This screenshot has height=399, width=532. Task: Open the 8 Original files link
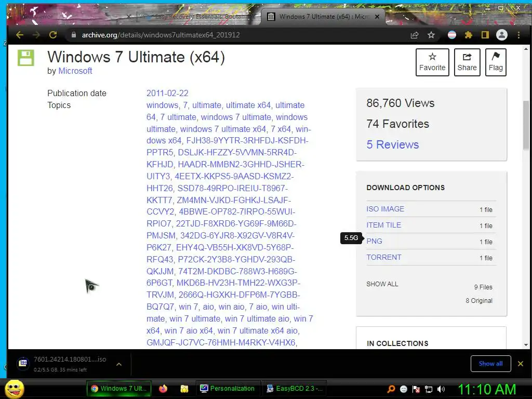478,301
